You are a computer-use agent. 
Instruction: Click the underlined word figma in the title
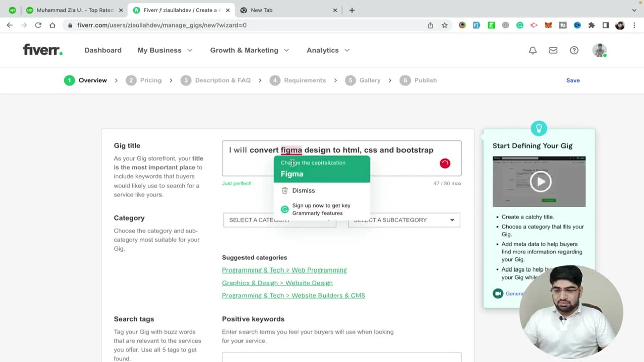[291, 150]
